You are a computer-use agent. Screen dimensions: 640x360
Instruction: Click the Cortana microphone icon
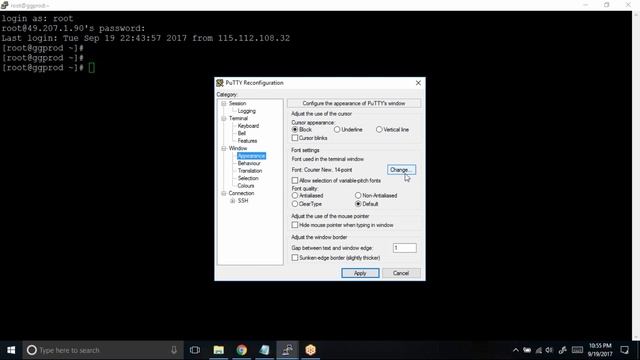click(x=174, y=350)
